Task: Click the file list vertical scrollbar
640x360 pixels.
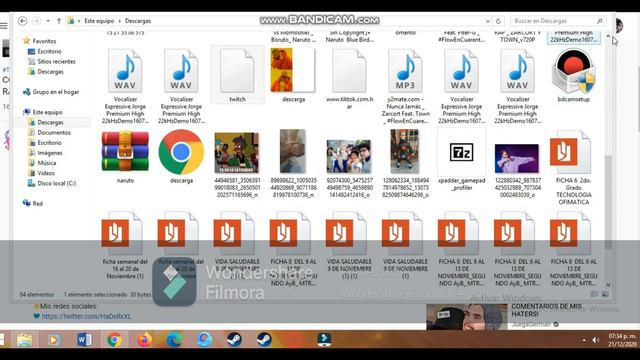Action: [608, 202]
